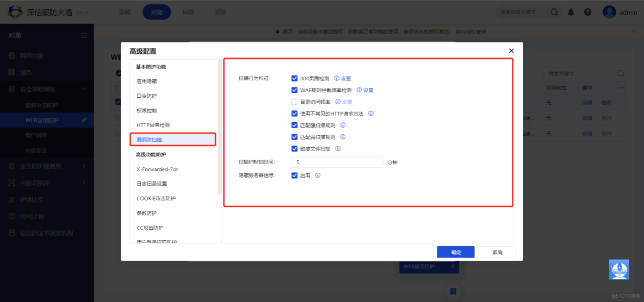Open 设置 link for 目录访问频率

[x=348, y=102]
